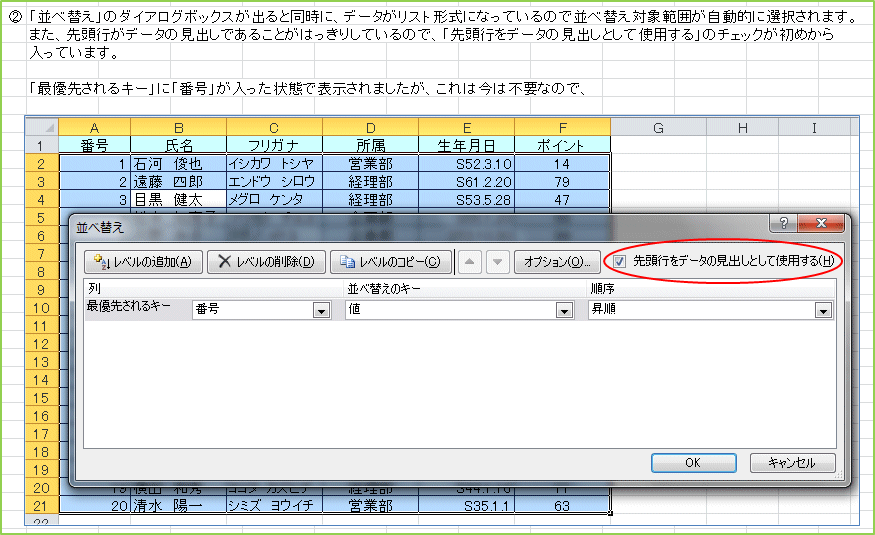875x535 pixels.
Task: Click the cell containing S61.2.20
Action: [467, 181]
